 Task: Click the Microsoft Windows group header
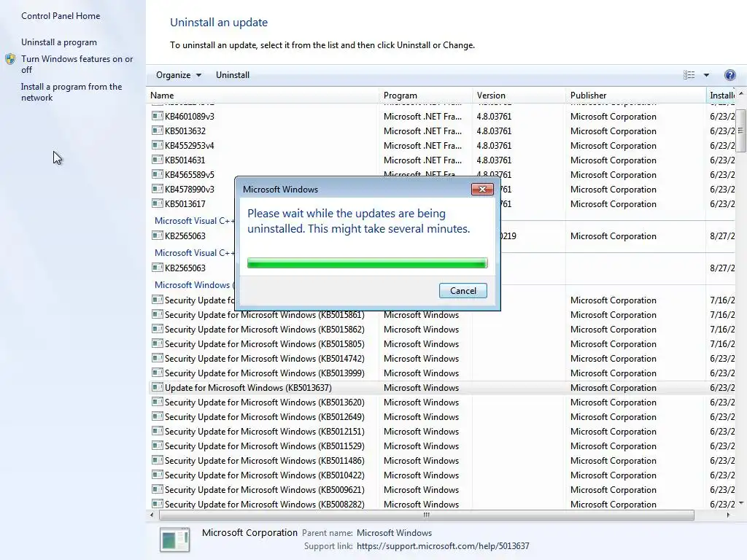pyautogui.click(x=194, y=285)
